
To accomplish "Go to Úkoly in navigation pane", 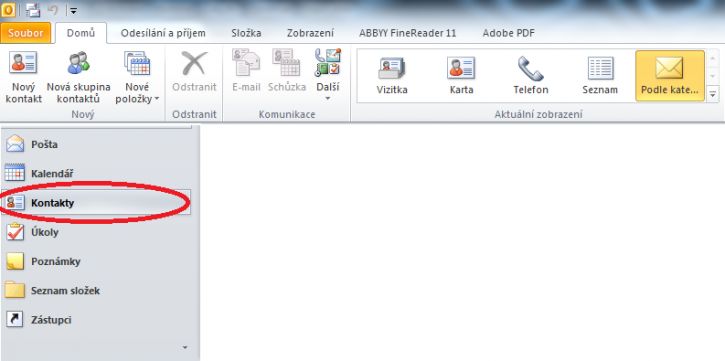I will [x=99, y=232].
